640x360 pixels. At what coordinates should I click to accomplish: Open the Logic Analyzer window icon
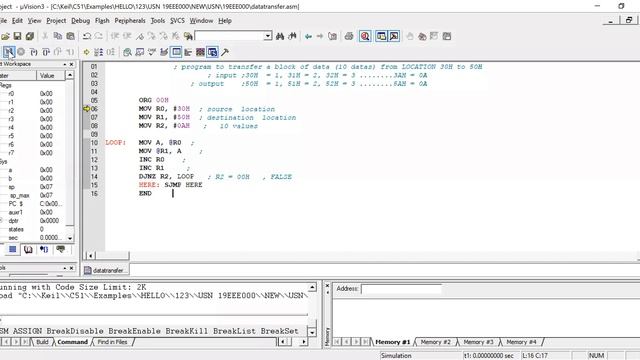click(200, 52)
